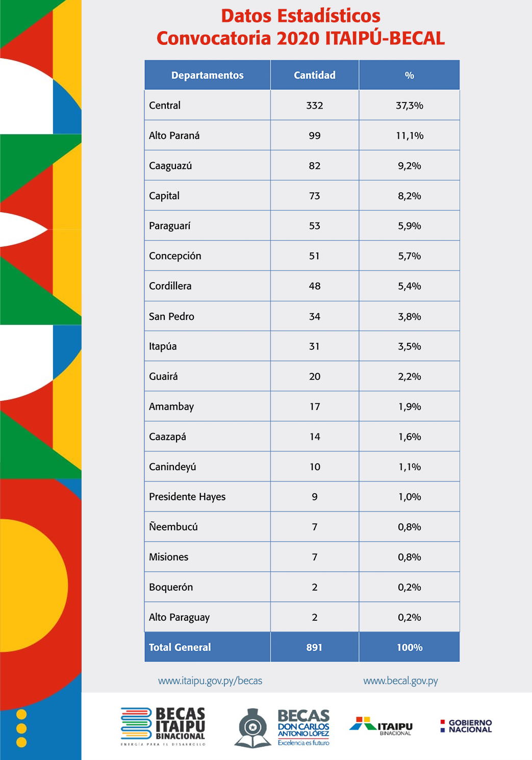Click the locomotive emblem icon

[x=253, y=728]
